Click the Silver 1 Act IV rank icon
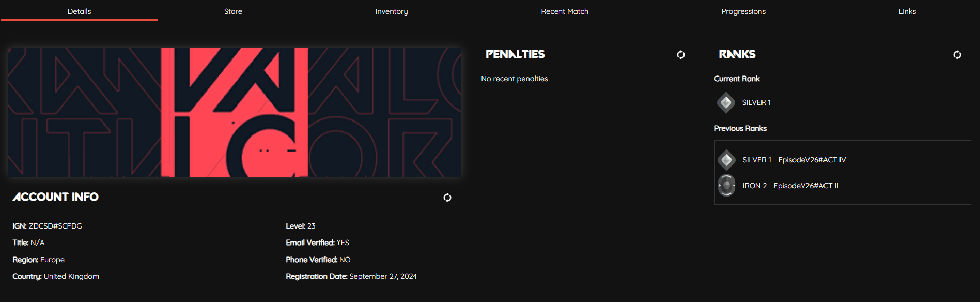This screenshot has width=980, height=302. pyautogui.click(x=726, y=160)
